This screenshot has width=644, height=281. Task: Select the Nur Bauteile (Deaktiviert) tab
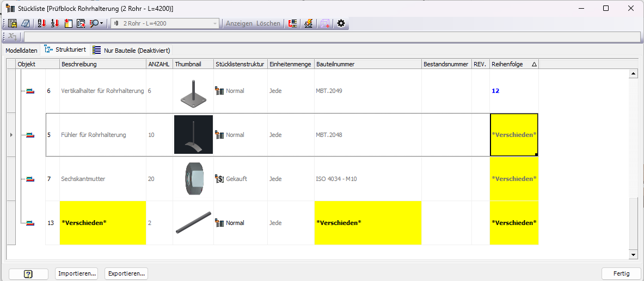point(131,51)
